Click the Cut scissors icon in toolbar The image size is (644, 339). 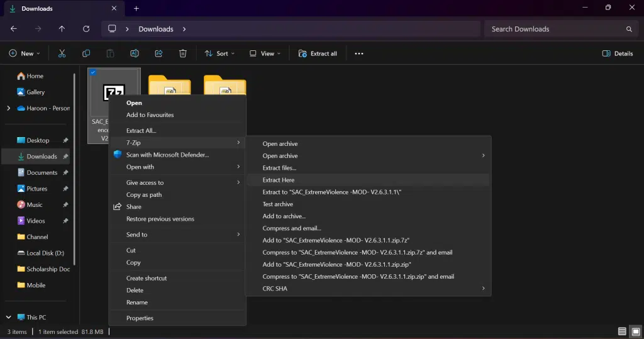(x=62, y=53)
